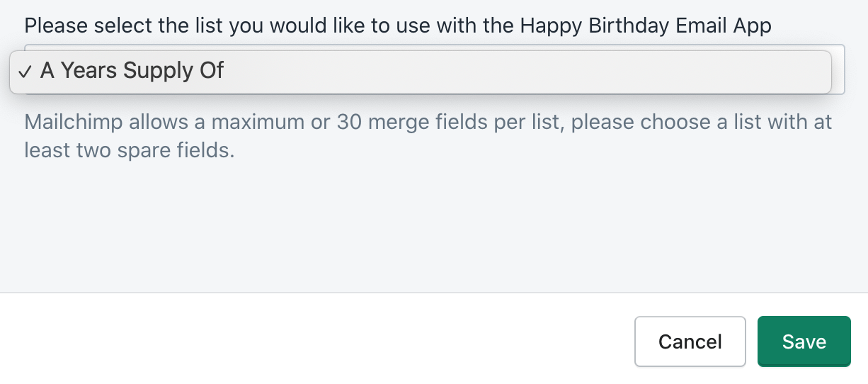This screenshot has width=868, height=384.
Task: Click the divider line above the buttons
Action: coord(425,293)
